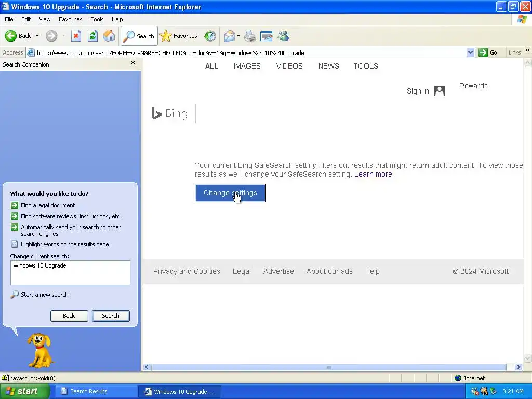
Task: Click the address bar URL field
Action: [x=250, y=52]
